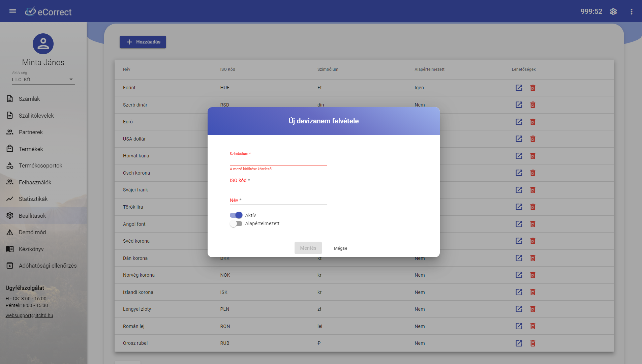Focus the Szimbólum input field
Viewport: 642px width, 364px height.
click(278, 160)
